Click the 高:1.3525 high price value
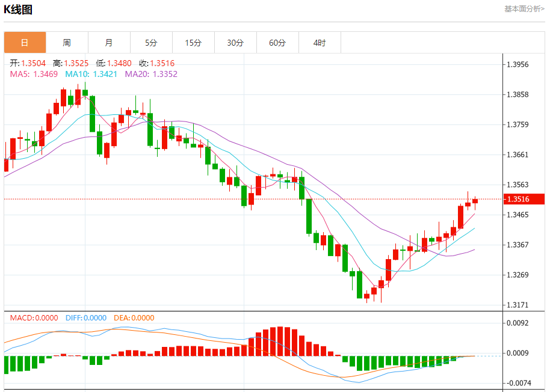Screen dimensions: 550x392 pos(71,63)
